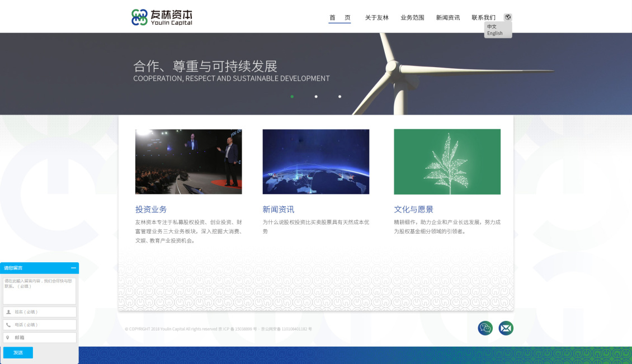Viewport: 632px width, 364px height.
Task: Select English from the language dropdown
Action: [494, 33]
